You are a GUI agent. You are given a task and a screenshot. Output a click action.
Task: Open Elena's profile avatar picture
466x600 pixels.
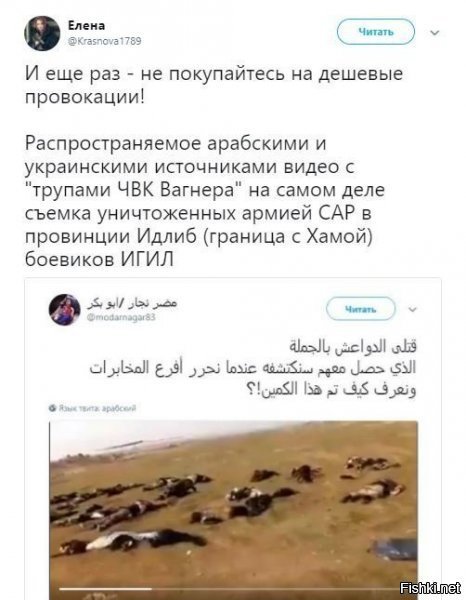pyautogui.click(x=42, y=33)
